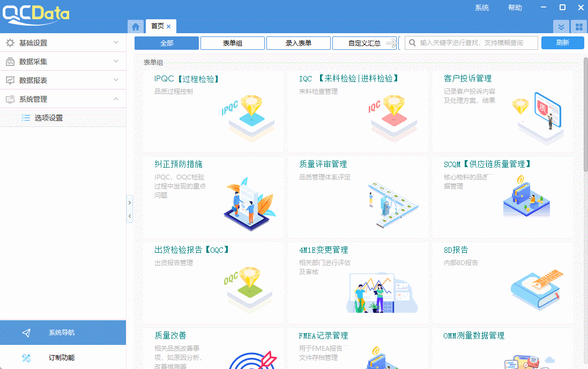Expand the hidden panel with the right arrow handle

click(130, 202)
